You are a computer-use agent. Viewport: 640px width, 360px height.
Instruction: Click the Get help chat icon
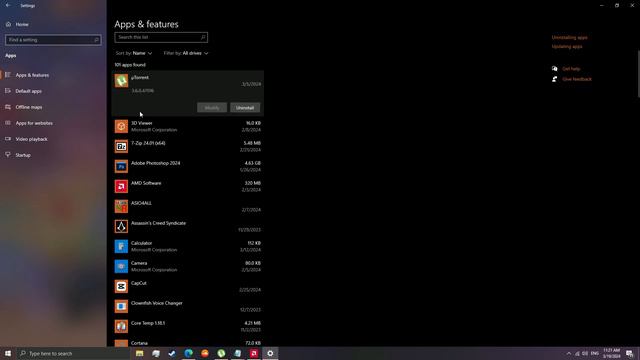coord(554,69)
